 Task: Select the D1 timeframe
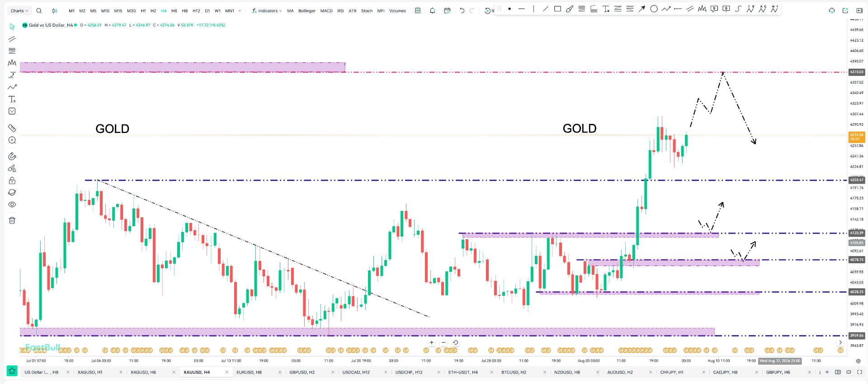click(207, 11)
